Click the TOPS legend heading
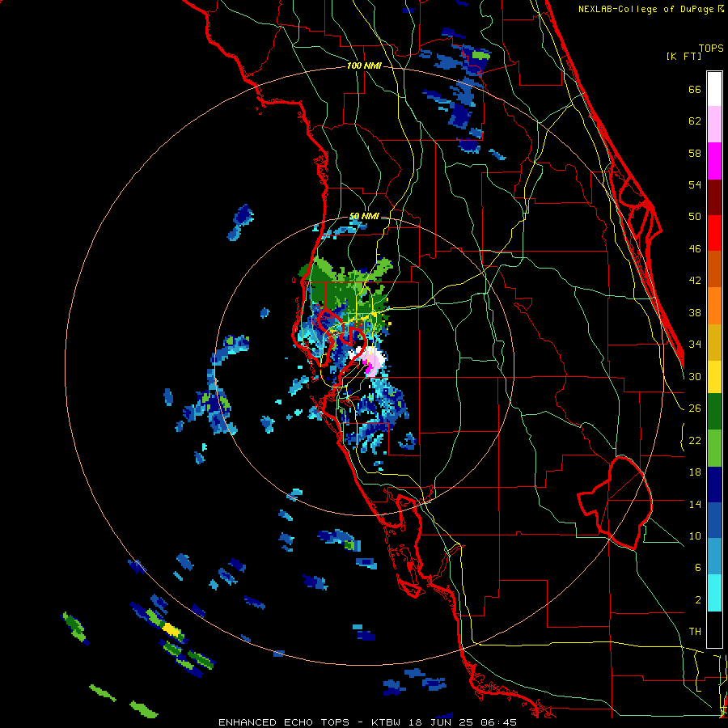This screenshot has height=728, width=728. pos(711,49)
